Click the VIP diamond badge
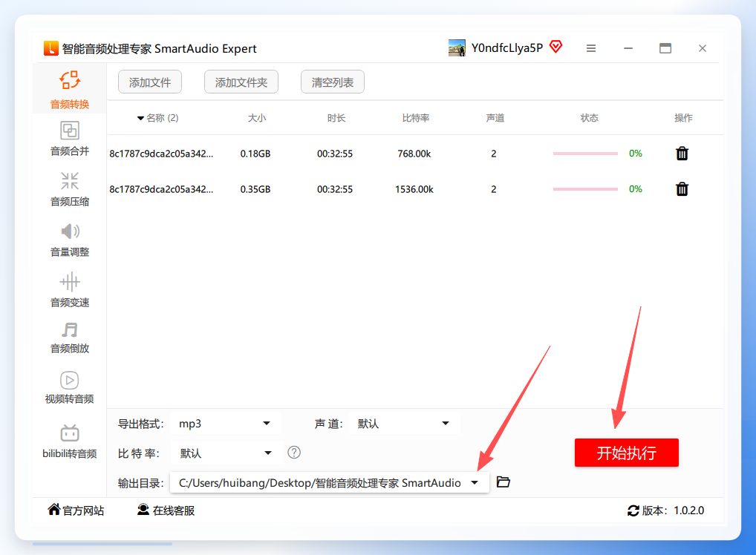Image resolution: width=756 pixels, height=555 pixels. [x=556, y=47]
